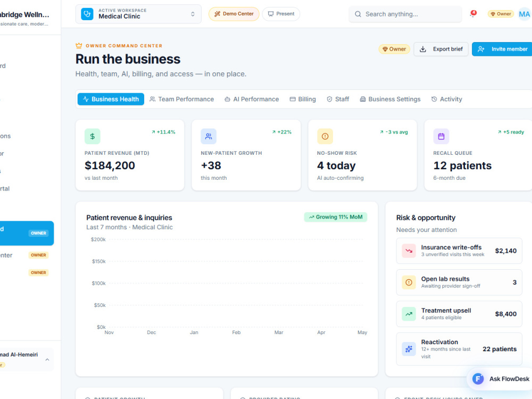Viewport: 532px width, 399px height.
Task: Open the Open lab results item
Action: click(459, 282)
